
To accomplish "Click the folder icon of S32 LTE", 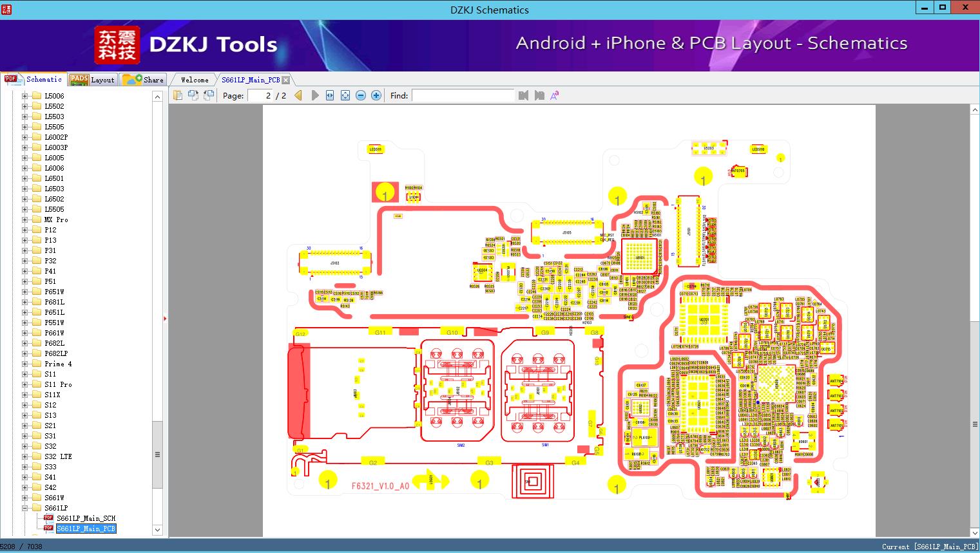I will (37, 456).
